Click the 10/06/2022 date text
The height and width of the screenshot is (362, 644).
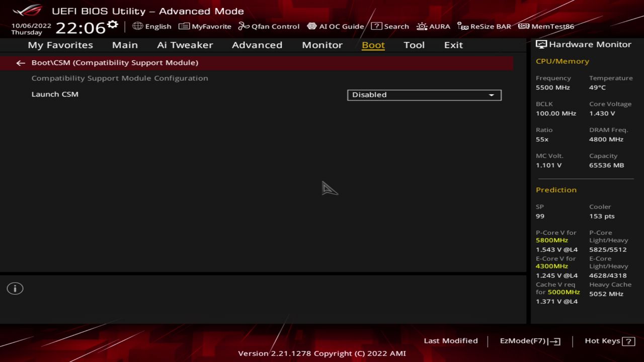(x=31, y=25)
